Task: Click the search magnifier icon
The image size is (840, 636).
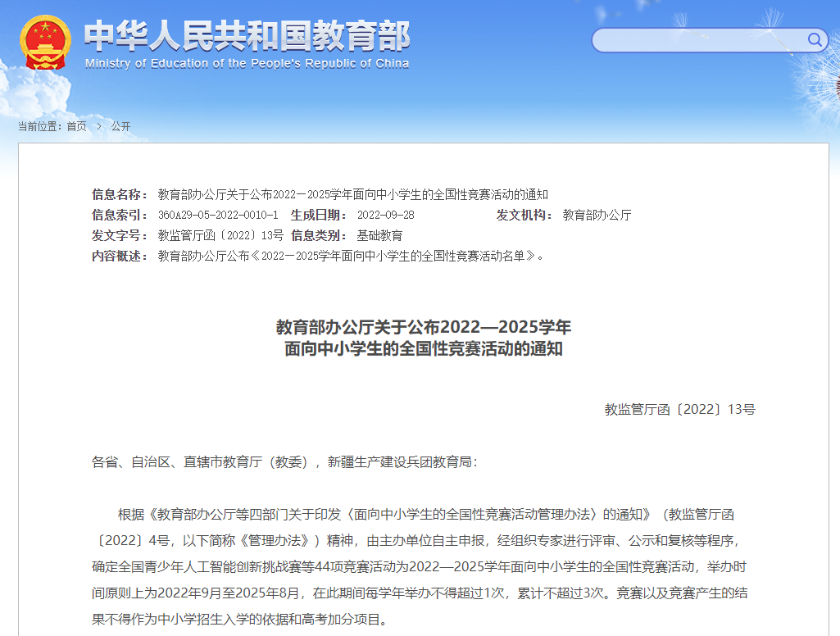Action: [x=815, y=39]
